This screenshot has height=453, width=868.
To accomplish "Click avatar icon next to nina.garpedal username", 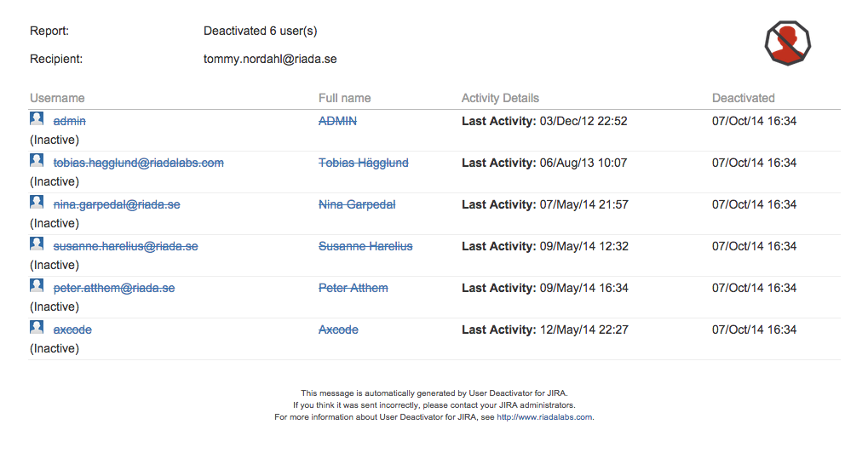I will [37, 202].
